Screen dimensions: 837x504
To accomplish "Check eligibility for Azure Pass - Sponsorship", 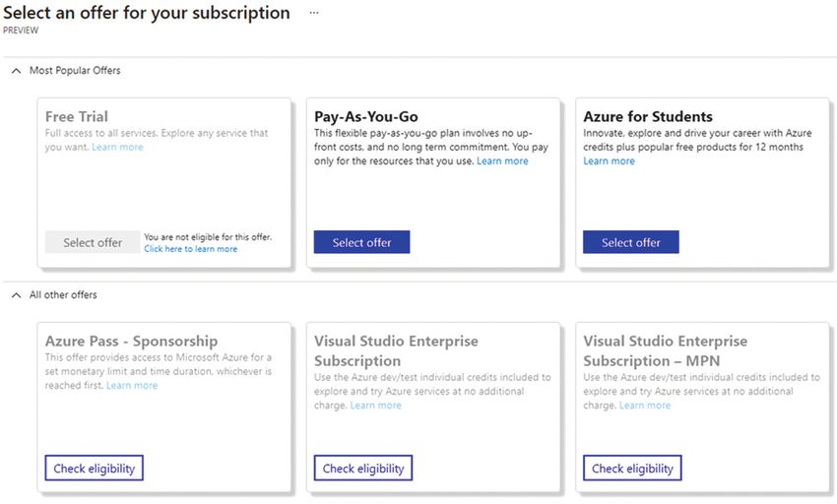I will click(94, 469).
